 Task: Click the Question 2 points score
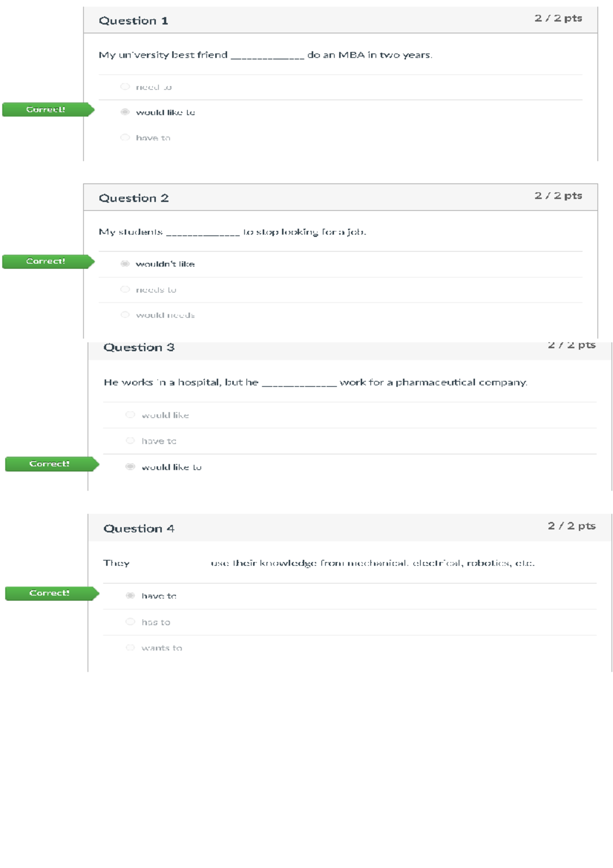558,196
